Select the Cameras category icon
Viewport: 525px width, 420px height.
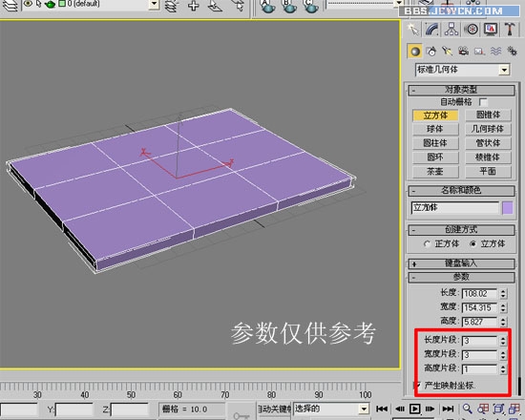[x=463, y=52]
